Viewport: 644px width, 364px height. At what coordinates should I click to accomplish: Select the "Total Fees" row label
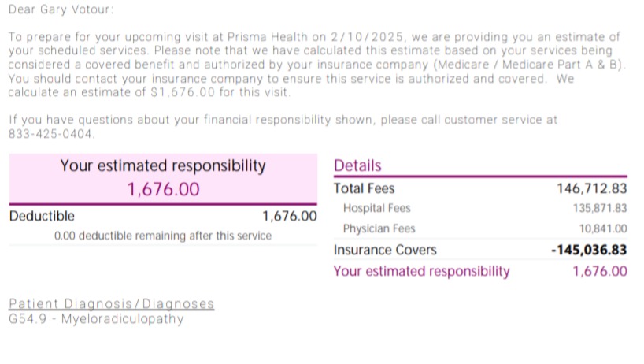coord(364,188)
